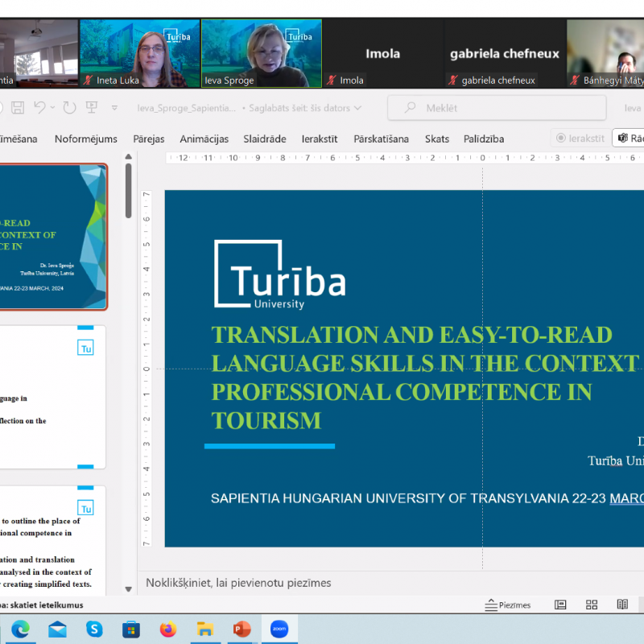Start slideshow from beginning toolbar icon
Image resolution: width=644 pixels, height=644 pixels.
(91, 108)
